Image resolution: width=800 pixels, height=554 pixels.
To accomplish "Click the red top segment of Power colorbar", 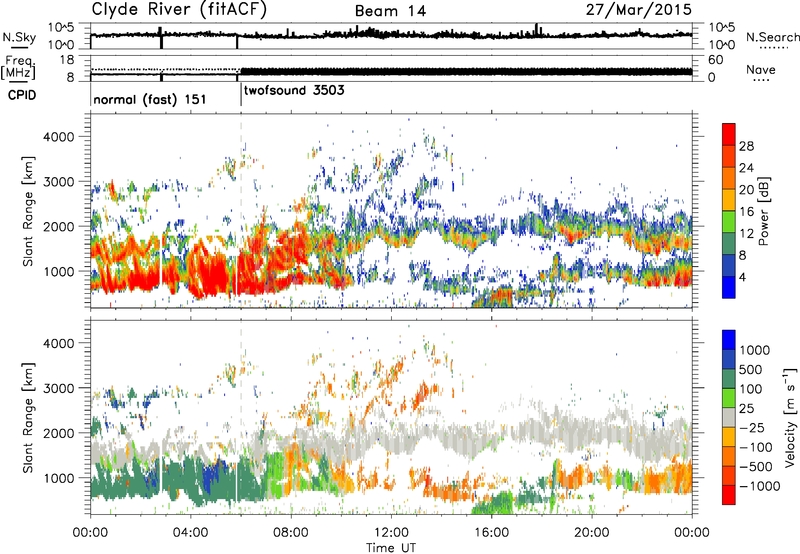I will click(729, 135).
